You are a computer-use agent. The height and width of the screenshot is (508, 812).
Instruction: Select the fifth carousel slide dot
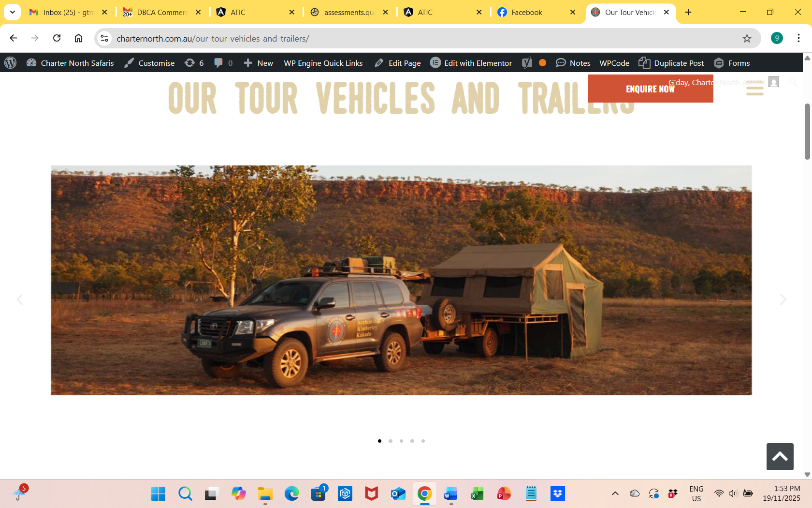(423, 441)
